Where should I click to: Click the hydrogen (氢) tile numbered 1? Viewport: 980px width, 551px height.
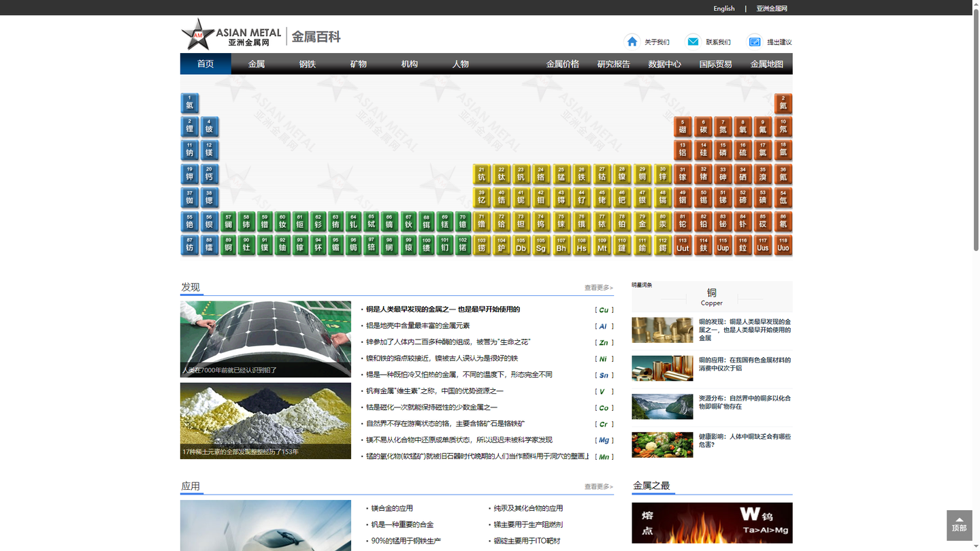189,103
